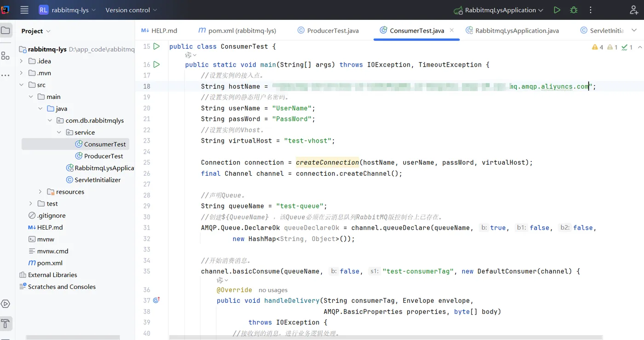Switch to pom.xml (rabbitmq-lys) tab
Screen dimensions: 644x340
click(x=237, y=30)
